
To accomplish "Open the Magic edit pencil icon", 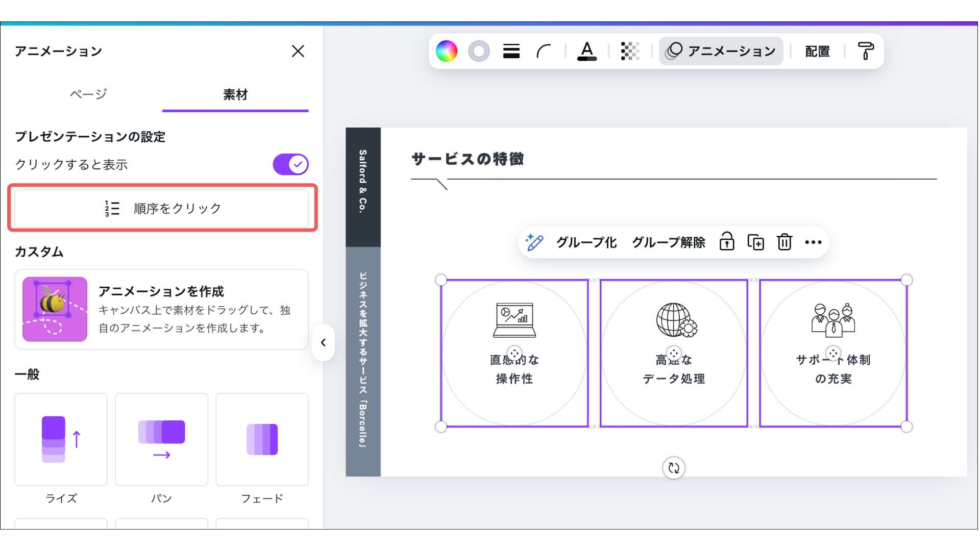I will click(534, 242).
